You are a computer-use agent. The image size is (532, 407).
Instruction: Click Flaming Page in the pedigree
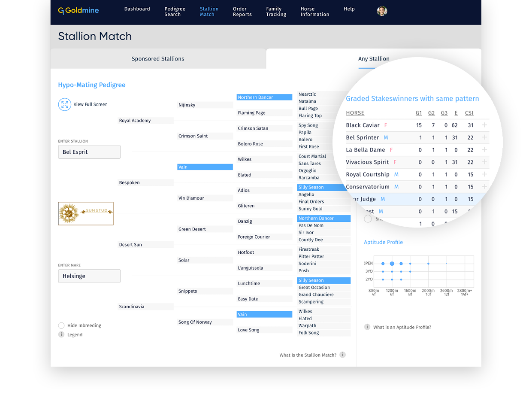(264, 113)
